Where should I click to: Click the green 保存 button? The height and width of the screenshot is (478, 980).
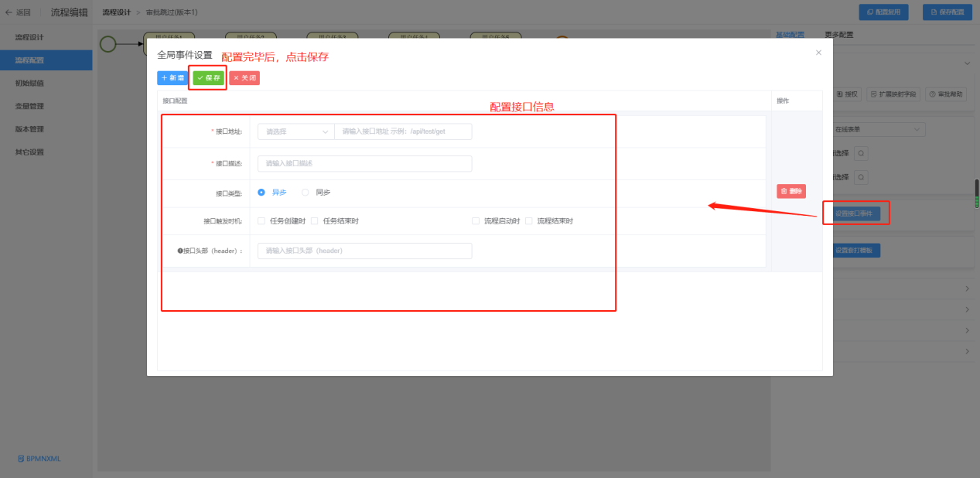pos(208,78)
